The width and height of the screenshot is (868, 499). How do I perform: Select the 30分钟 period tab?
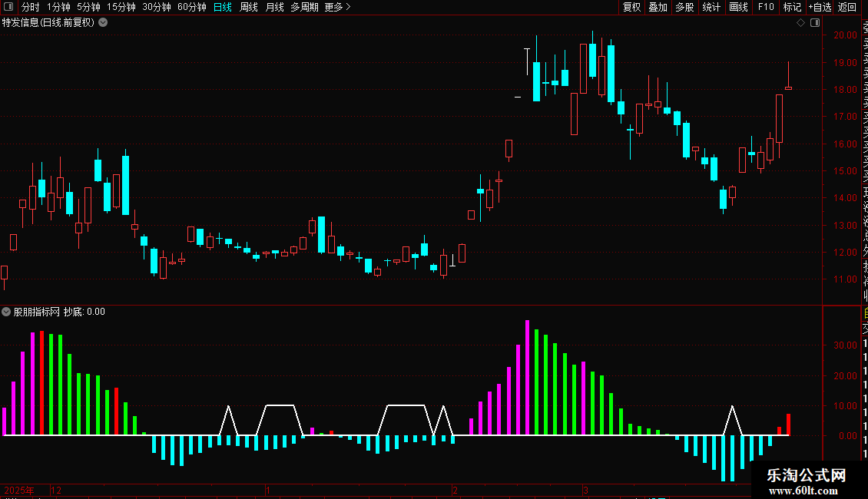point(157,7)
